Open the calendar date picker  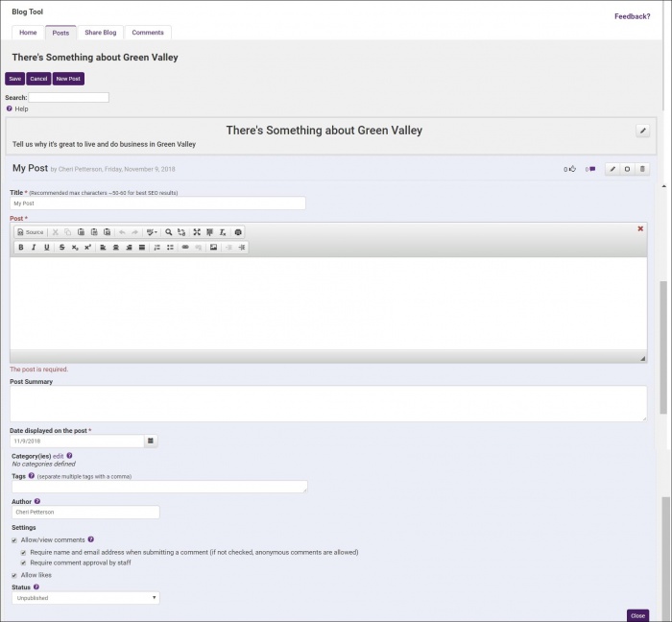[151, 441]
